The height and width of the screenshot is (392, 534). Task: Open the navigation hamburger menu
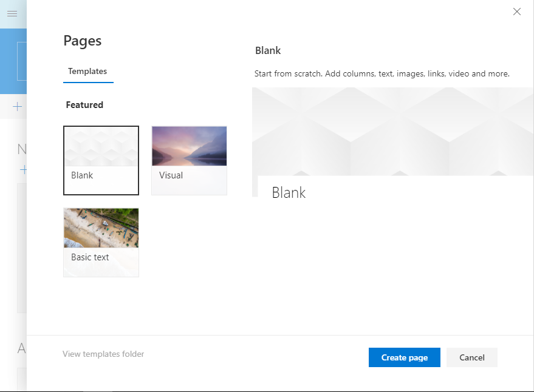tap(12, 14)
